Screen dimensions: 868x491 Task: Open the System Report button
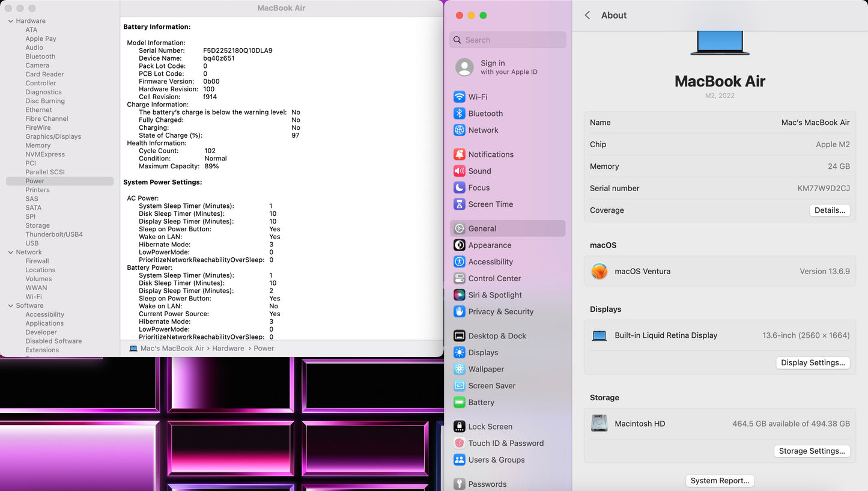(x=720, y=481)
